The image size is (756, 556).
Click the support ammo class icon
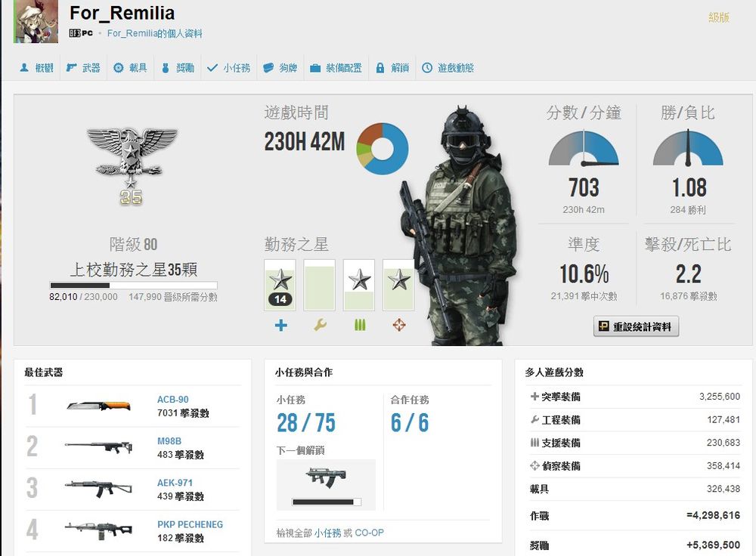pyautogui.click(x=360, y=326)
